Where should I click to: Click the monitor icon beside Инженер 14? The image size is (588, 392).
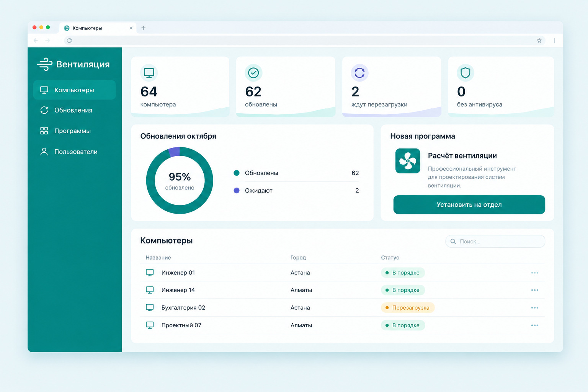(x=150, y=290)
